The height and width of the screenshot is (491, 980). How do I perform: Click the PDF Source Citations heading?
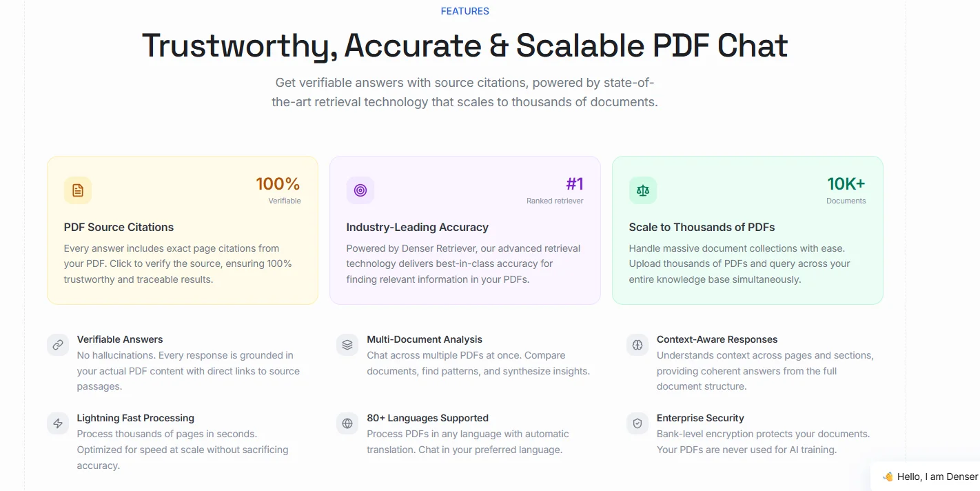coord(119,227)
